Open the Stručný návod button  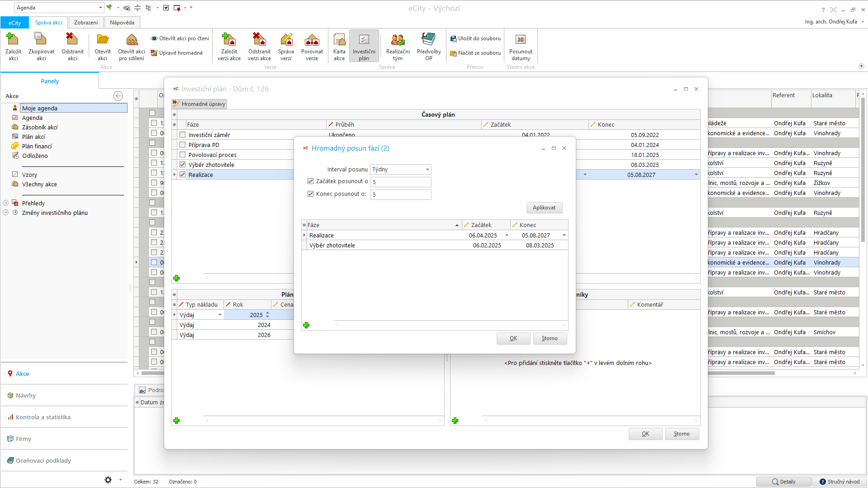(x=840, y=482)
